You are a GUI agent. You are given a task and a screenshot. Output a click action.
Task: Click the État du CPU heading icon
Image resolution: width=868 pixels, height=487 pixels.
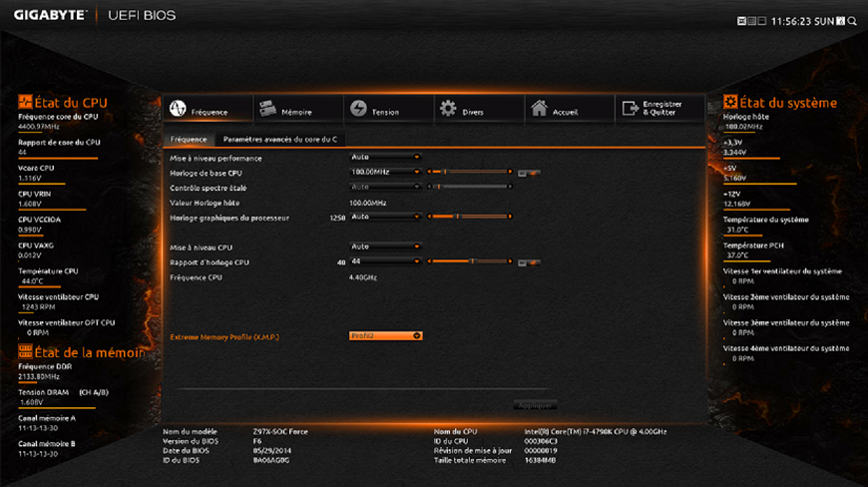tap(25, 102)
